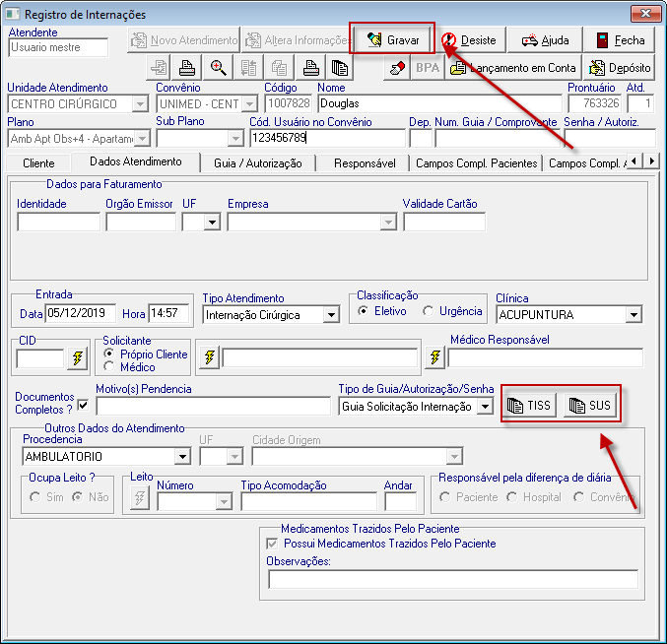Open Lançamento em Conta
Viewport: 667px width, 644px height.
(x=513, y=68)
